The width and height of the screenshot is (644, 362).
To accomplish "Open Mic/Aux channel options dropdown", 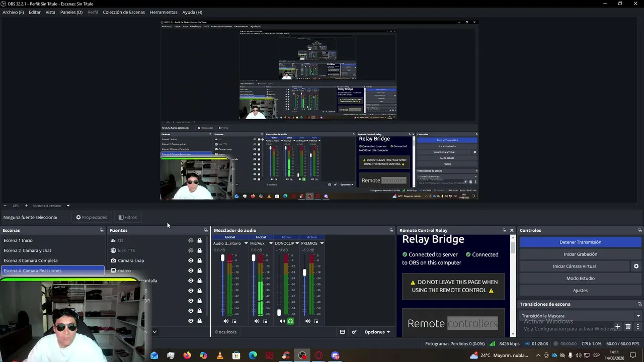I will coord(270,243).
